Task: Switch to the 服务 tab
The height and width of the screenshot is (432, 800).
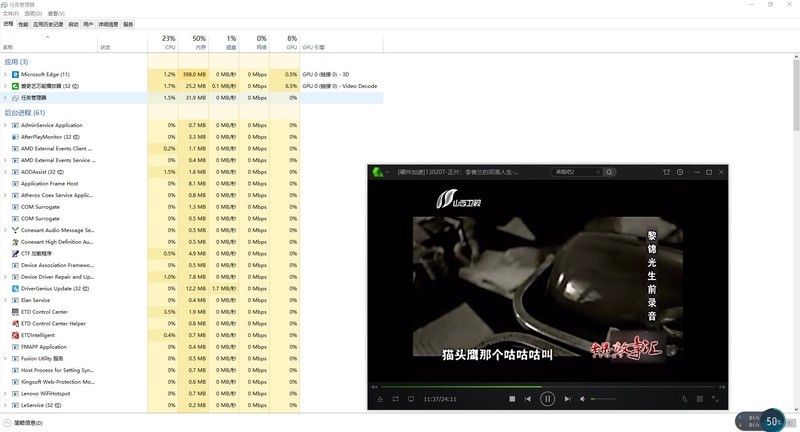Action: [128, 24]
